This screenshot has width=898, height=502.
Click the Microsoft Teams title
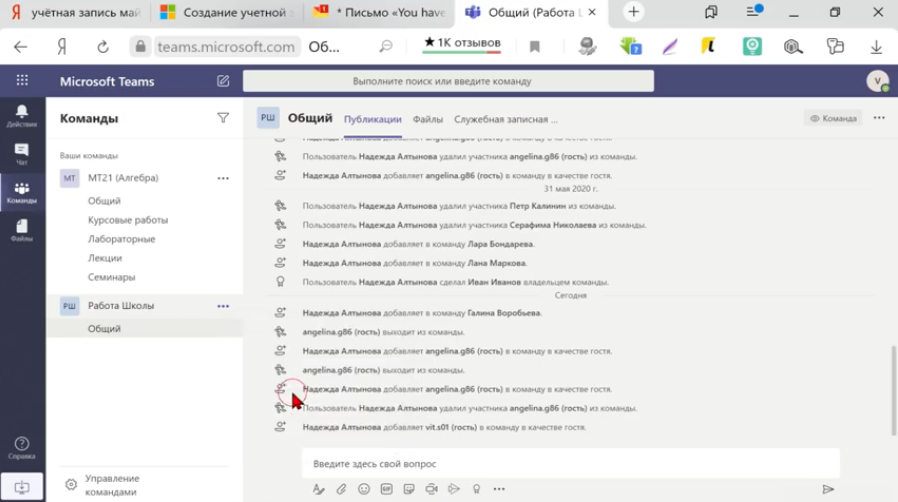point(107,81)
